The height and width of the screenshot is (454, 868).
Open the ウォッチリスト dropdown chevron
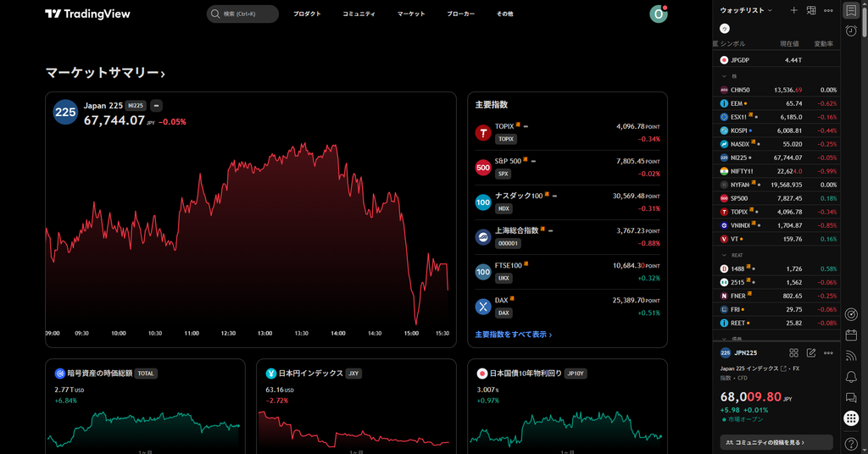[770, 10]
